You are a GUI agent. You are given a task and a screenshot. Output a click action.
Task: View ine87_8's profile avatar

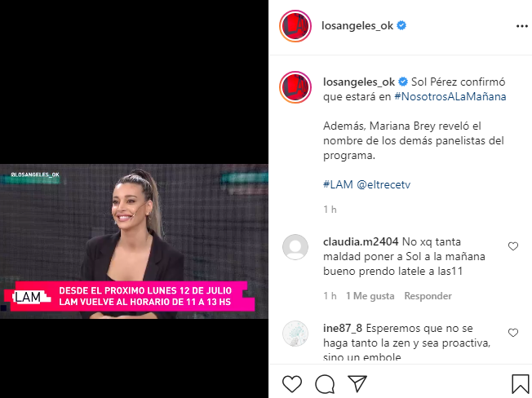[x=295, y=334]
